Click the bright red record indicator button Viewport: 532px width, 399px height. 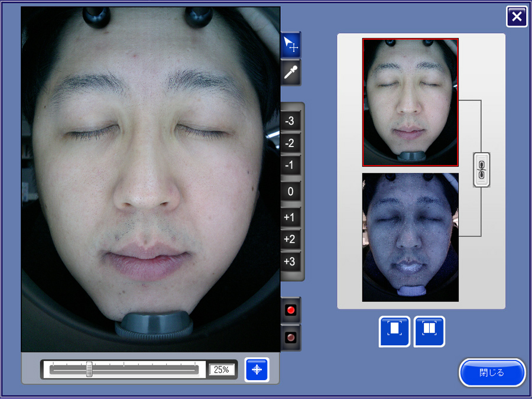click(291, 310)
